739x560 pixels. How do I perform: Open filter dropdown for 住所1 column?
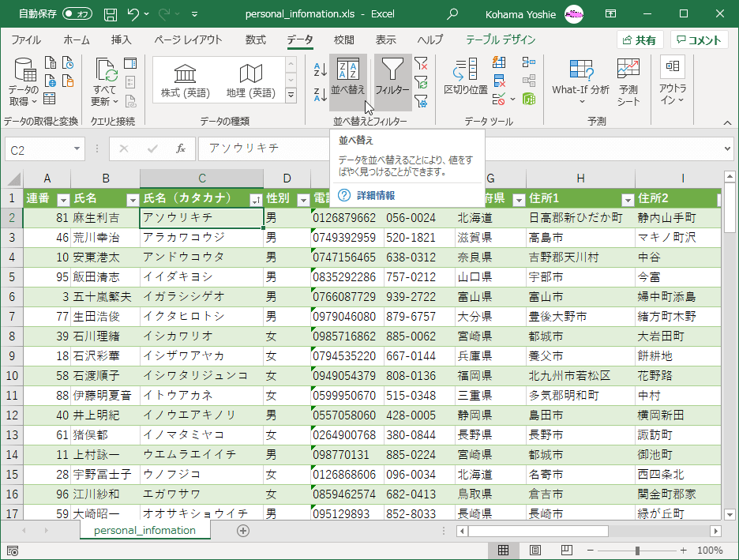click(628, 199)
